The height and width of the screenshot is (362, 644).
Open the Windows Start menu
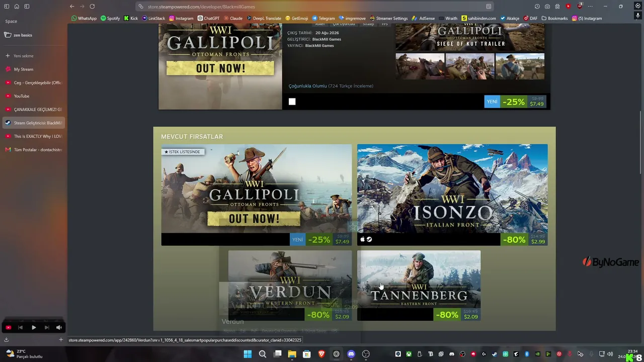click(248, 354)
